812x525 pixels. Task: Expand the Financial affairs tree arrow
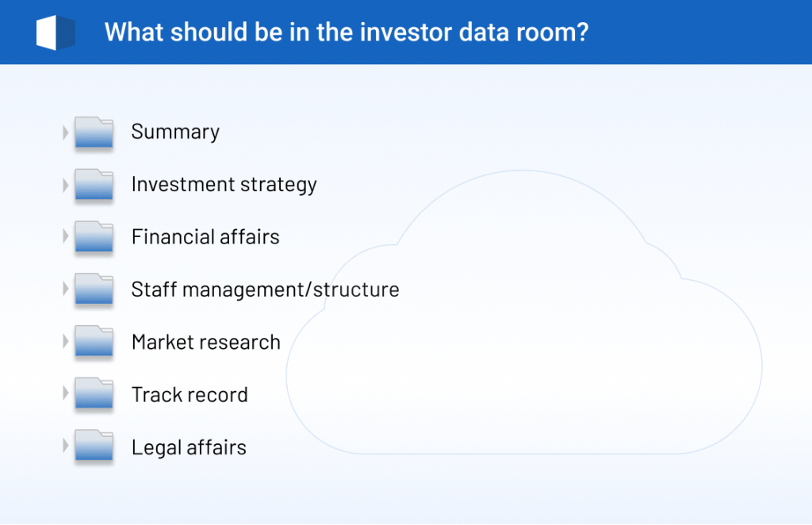[x=66, y=237]
